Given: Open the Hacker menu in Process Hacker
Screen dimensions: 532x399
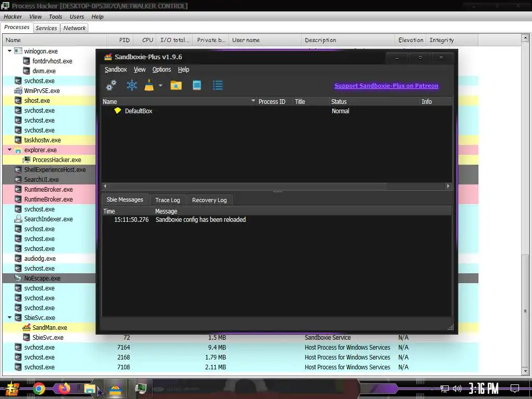Looking at the screenshot, I should tap(12, 17).
